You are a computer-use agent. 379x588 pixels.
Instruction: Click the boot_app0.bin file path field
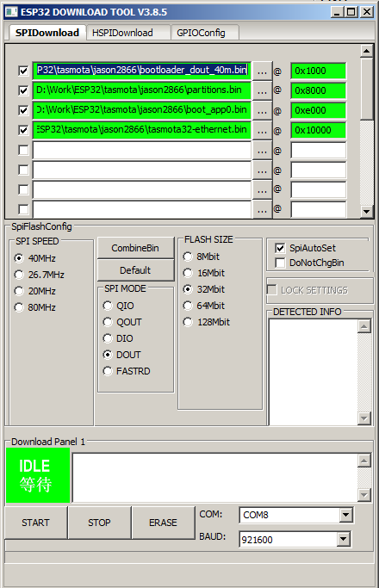[x=142, y=110]
